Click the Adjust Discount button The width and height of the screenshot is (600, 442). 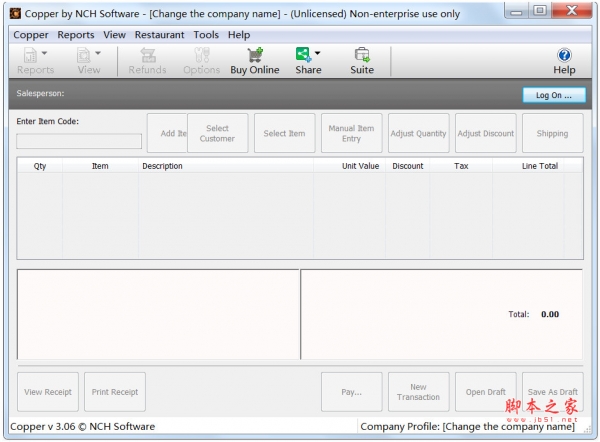(x=486, y=133)
